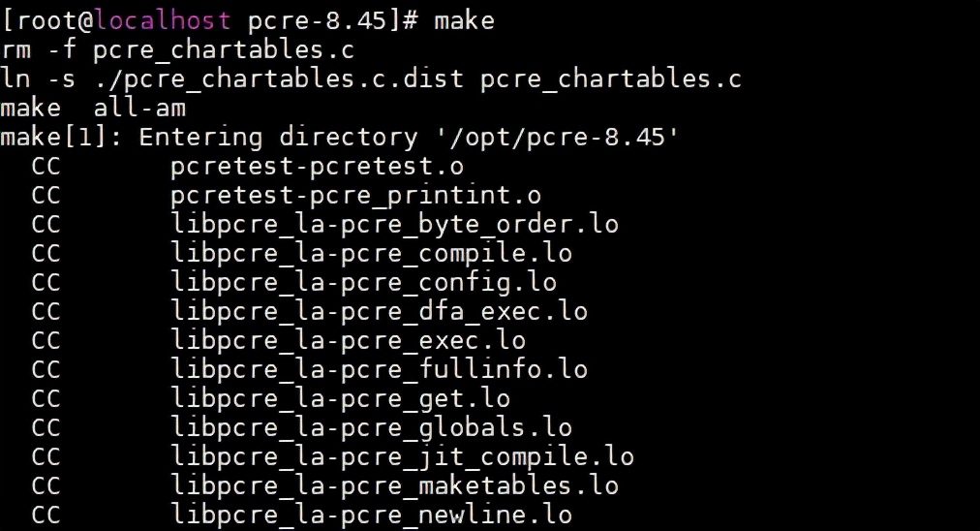Image resolution: width=980 pixels, height=531 pixels.
Task: Click 'libpcre_la-pcre_byte_order.lo' text
Action: (x=394, y=225)
